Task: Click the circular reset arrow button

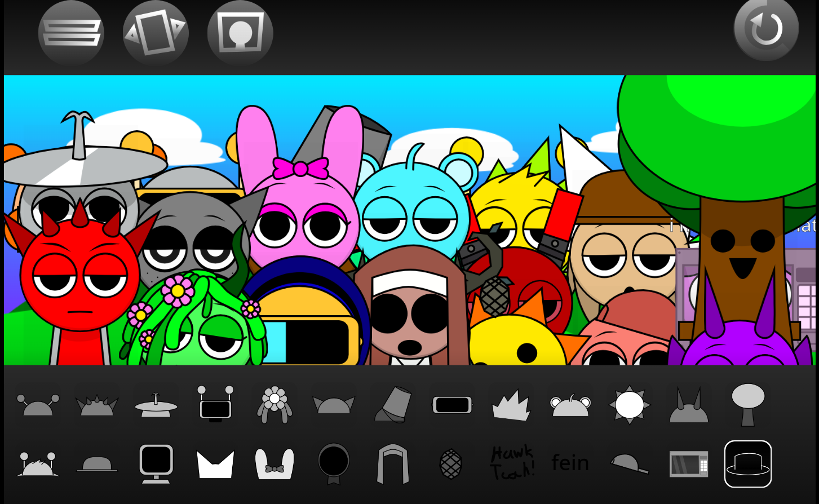Action: (766, 29)
